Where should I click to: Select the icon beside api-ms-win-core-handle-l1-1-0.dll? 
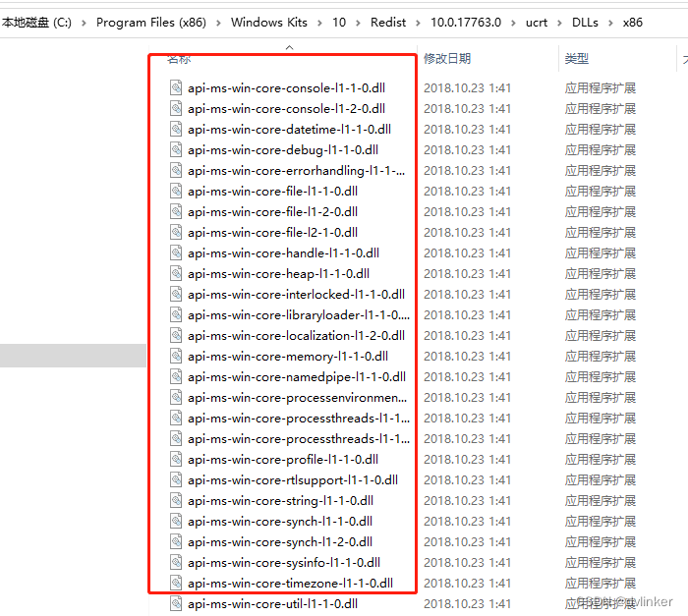(176, 252)
